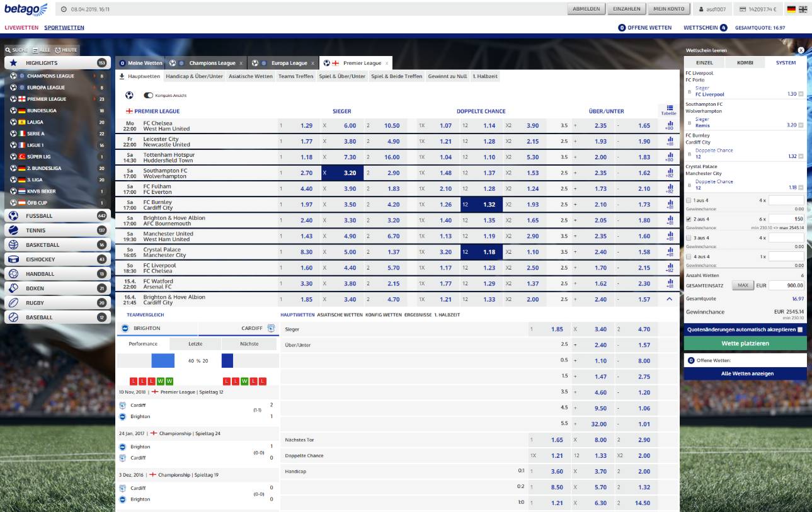This screenshot has width=812, height=512.
Task: Open the Fussball sport category
Action: click(x=57, y=216)
